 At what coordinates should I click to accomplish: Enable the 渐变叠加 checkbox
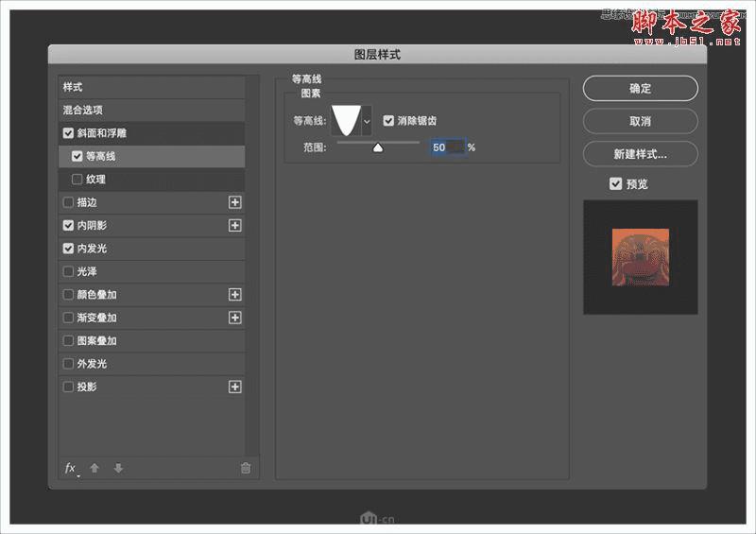(68, 318)
